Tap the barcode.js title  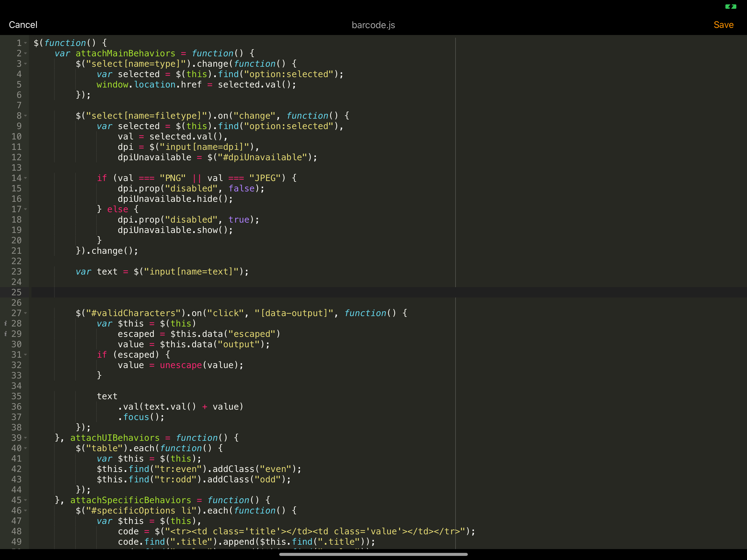click(x=373, y=25)
